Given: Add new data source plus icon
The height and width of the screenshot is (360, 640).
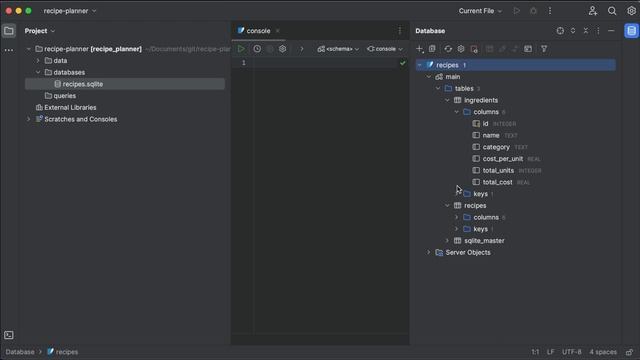Looking at the screenshot, I should [420, 49].
